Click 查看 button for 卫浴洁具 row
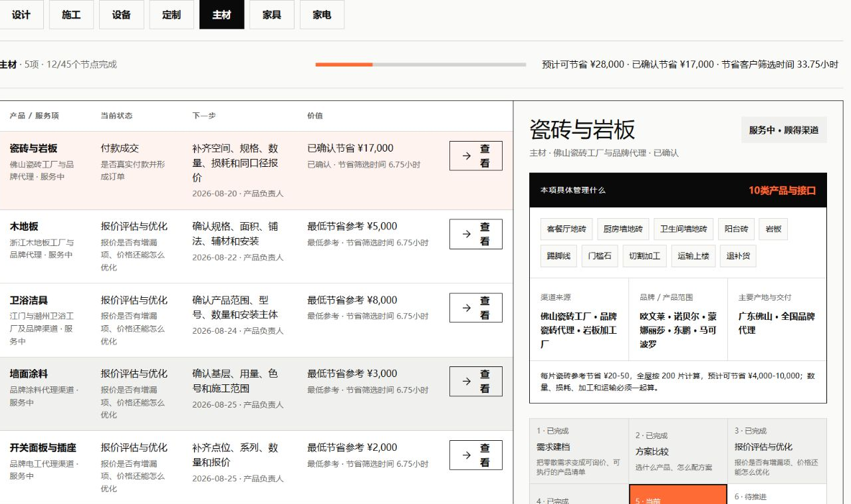This screenshot has height=504, width=851. pos(476,308)
